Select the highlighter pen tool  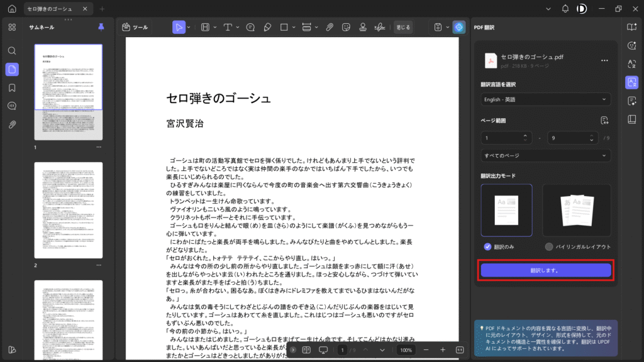click(267, 27)
